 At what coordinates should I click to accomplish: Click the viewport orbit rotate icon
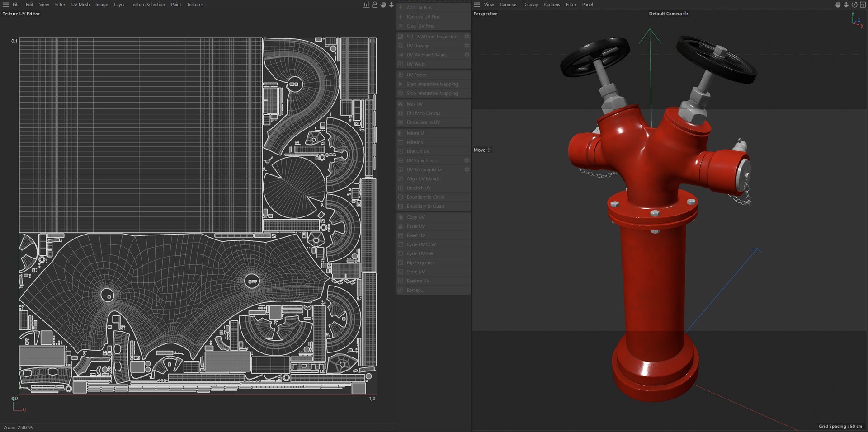(x=854, y=5)
